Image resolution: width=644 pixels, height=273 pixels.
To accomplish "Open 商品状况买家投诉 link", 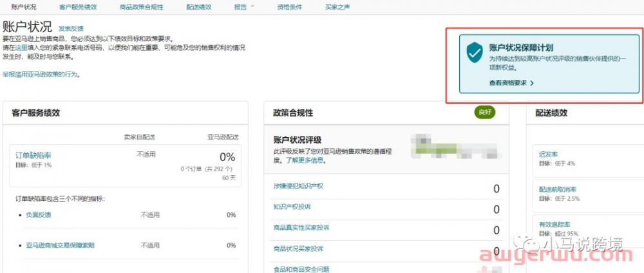I will point(298,249).
